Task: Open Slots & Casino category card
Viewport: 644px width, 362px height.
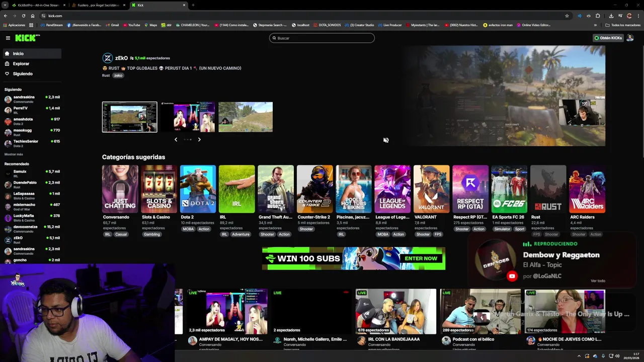Action: pos(159,189)
